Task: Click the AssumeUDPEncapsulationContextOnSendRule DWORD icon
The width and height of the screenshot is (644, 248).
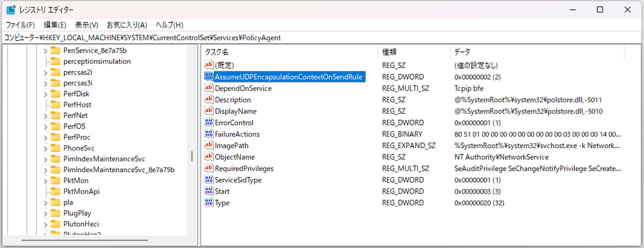Action: [x=209, y=77]
